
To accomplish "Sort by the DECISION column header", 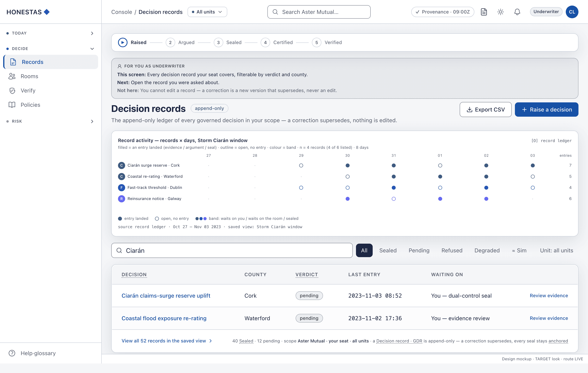I will (x=134, y=275).
